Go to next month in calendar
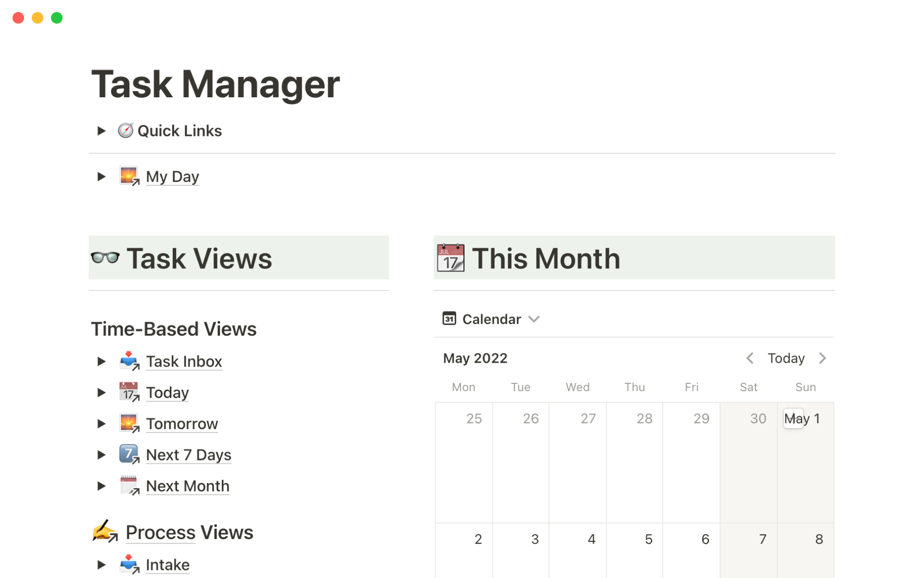The width and height of the screenshot is (924, 578). [x=822, y=358]
